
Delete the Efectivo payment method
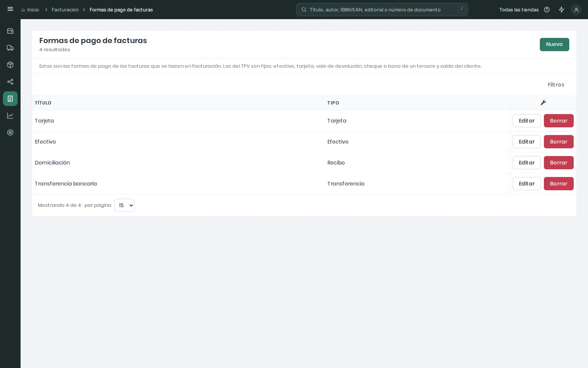[x=559, y=142]
